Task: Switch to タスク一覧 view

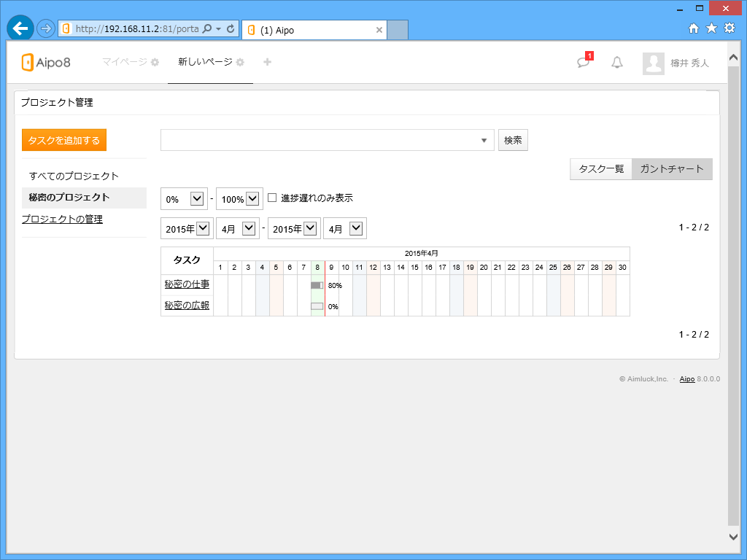Action: click(601, 169)
